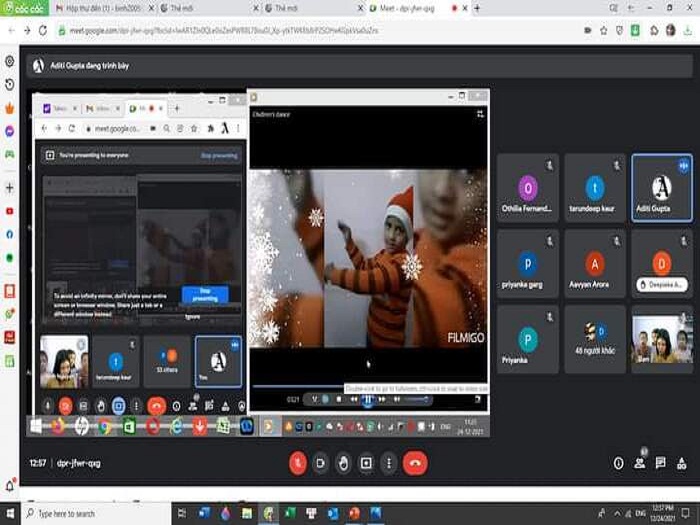Click the taskbar clock showing 12:57 PM
Viewport: 700px width, 525px height.
pyautogui.click(x=662, y=513)
